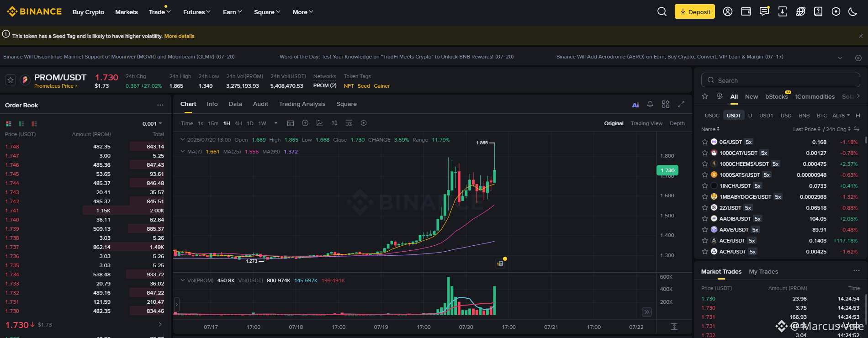Open the chart layout grid icon
The image size is (868, 338).
pyautogui.click(x=666, y=104)
